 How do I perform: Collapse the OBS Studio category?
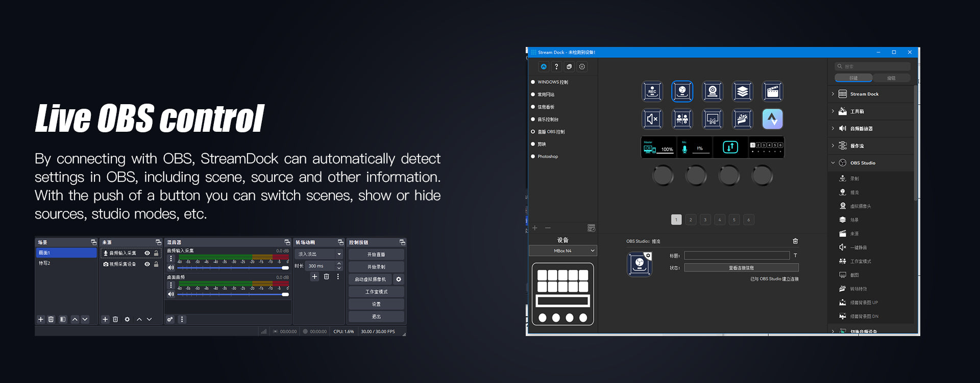tap(833, 163)
